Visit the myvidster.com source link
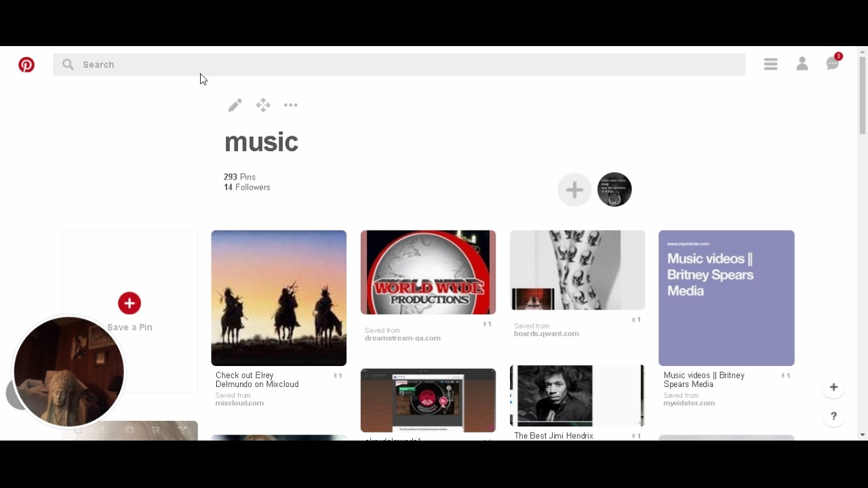 point(689,403)
